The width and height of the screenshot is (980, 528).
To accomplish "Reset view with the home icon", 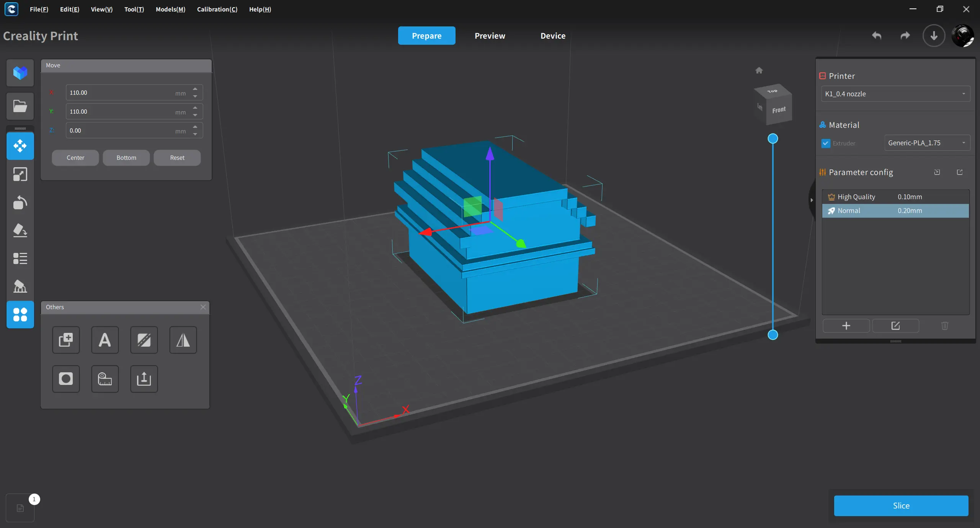I will tap(759, 70).
